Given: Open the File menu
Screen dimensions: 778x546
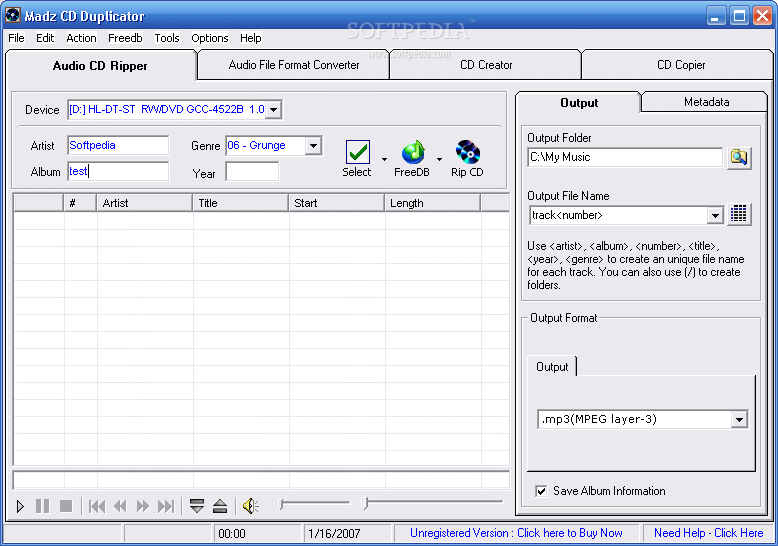Looking at the screenshot, I should tap(16, 38).
